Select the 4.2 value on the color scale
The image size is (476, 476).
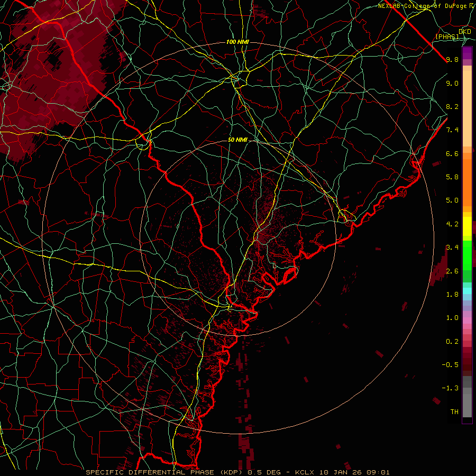[452, 224]
